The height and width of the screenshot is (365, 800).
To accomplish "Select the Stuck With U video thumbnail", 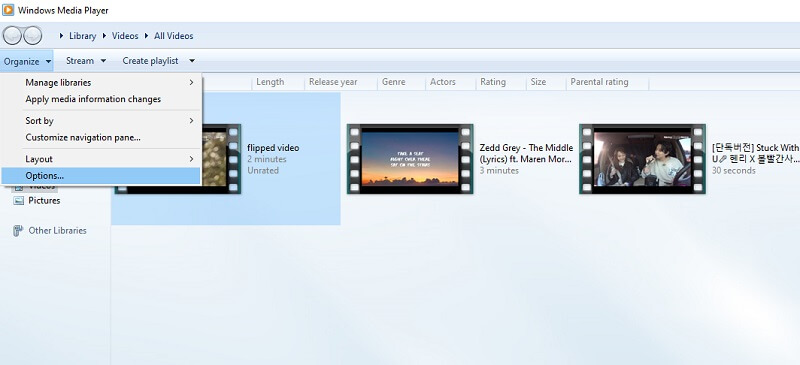I will pos(642,159).
